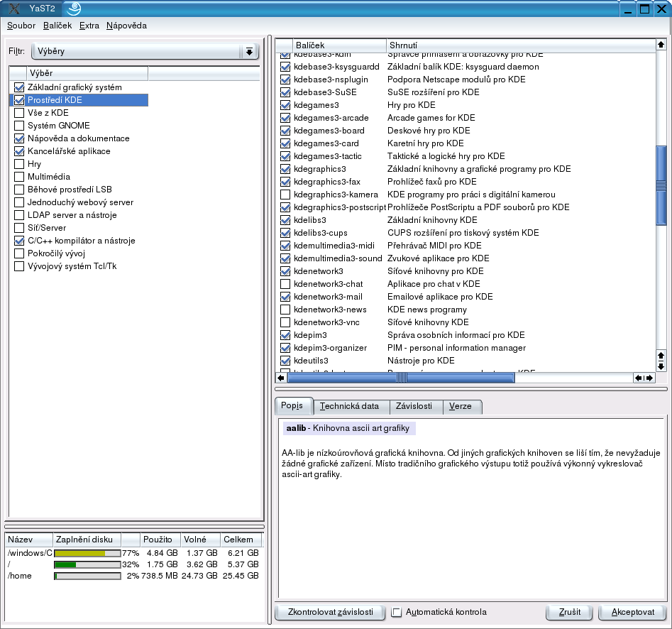Select Vývojový systém Tcl/Tk entry
672x629 pixels.
[x=72, y=266]
